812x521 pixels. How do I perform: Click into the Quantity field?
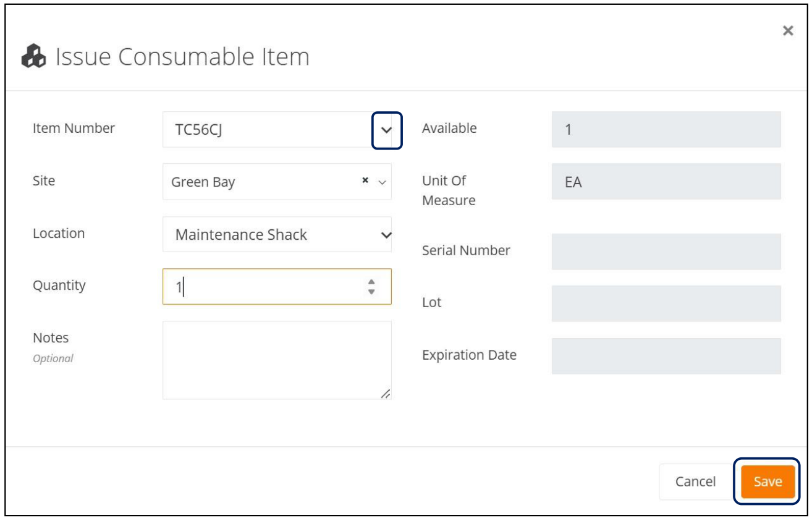click(277, 286)
